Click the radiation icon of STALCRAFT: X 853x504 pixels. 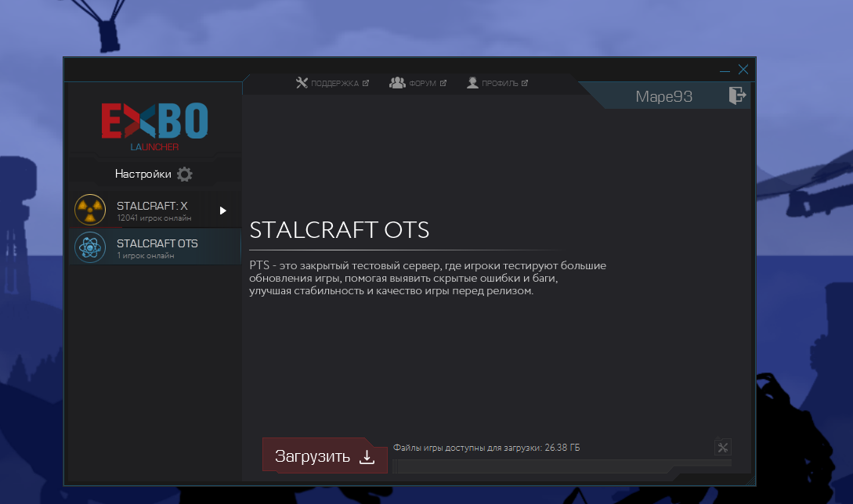90,210
